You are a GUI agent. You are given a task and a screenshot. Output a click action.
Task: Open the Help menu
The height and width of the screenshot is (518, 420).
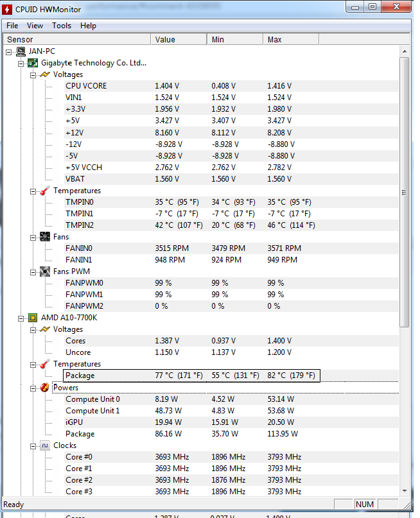tap(88, 26)
